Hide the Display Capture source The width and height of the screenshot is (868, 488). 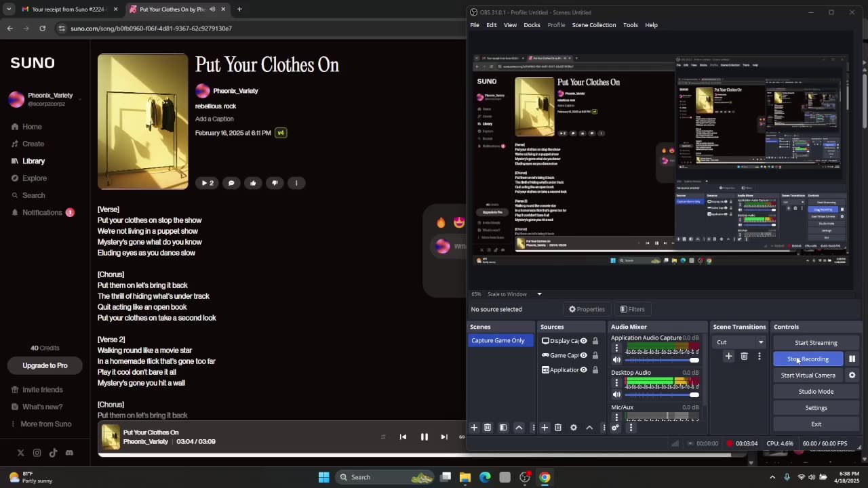tap(583, 341)
